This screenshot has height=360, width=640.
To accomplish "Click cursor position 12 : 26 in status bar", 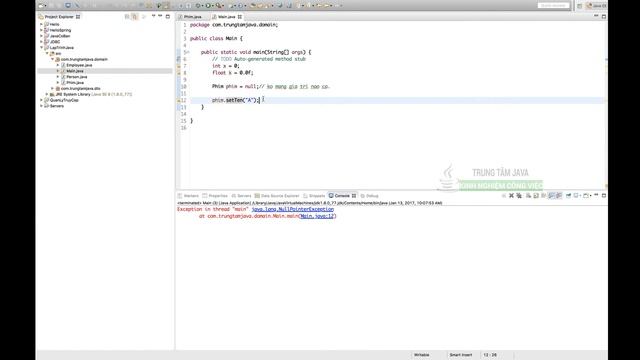I will 490,355.
